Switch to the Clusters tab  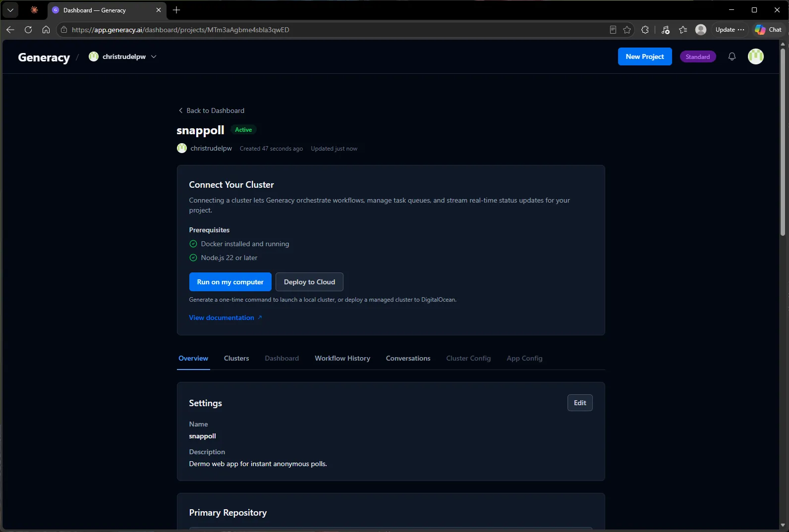tap(236, 358)
